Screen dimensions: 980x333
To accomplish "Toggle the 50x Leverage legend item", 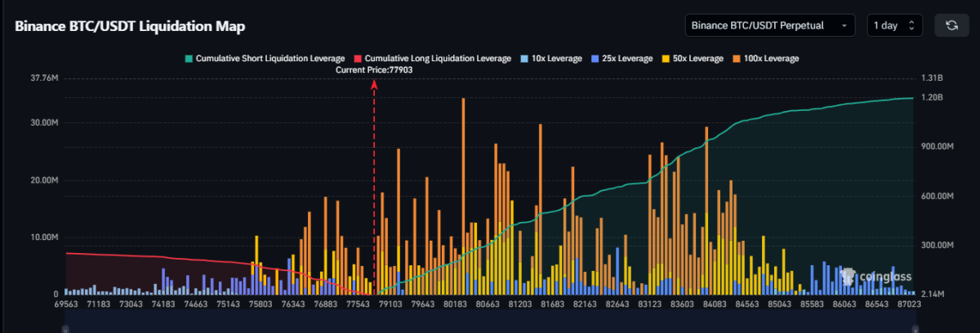I will 693,59.
